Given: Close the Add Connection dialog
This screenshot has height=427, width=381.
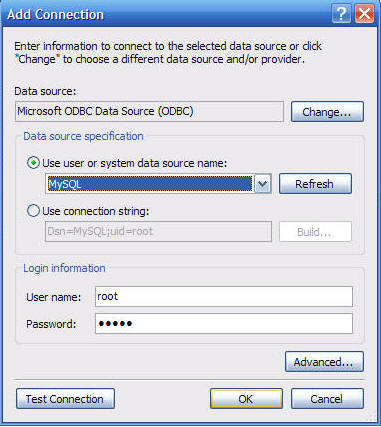Looking at the screenshot, I should click(364, 14).
